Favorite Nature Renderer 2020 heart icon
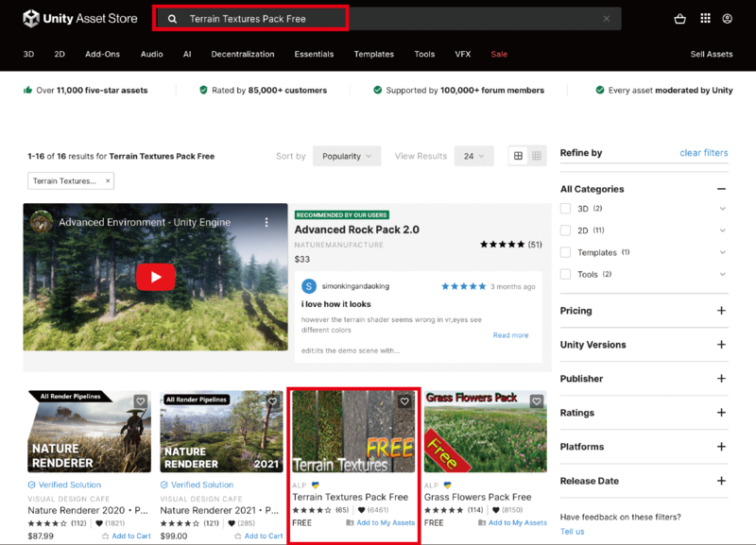The height and width of the screenshot is (545, 756). click(x=140, y=401)
